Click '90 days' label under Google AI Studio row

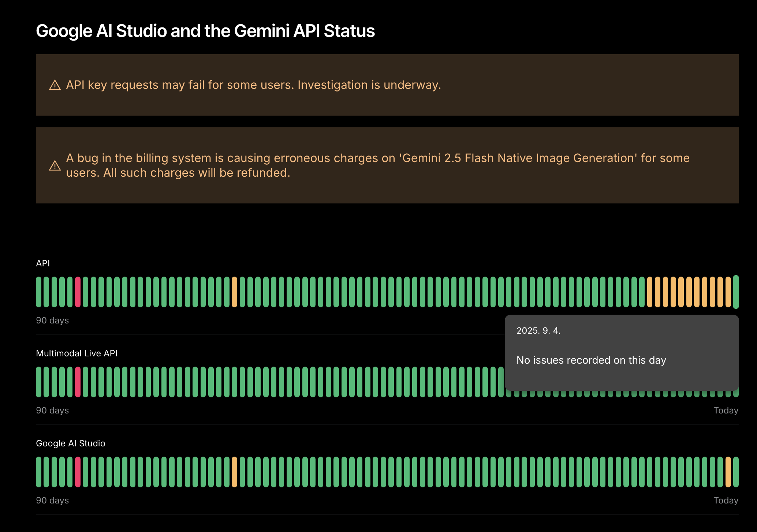52,500
